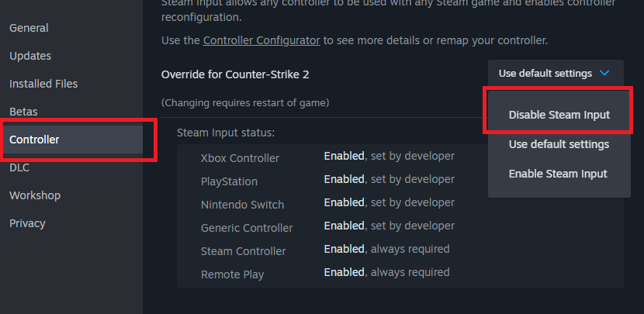Choose 'Use default settings' option in the open list
Viewport: 644px width, 314px height.
pos(559,144)
